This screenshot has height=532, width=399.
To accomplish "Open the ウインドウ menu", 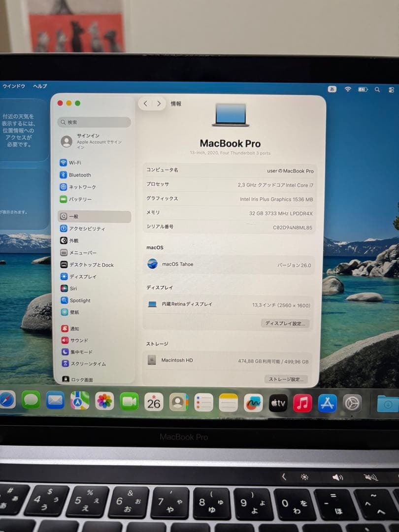I will 15,86.
